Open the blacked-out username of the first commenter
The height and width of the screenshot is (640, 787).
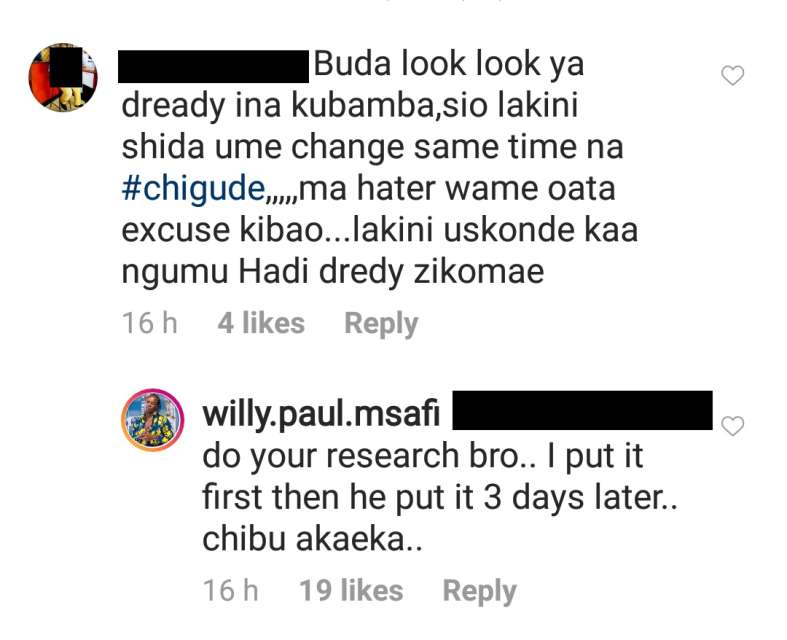click(x=213, y=66)
